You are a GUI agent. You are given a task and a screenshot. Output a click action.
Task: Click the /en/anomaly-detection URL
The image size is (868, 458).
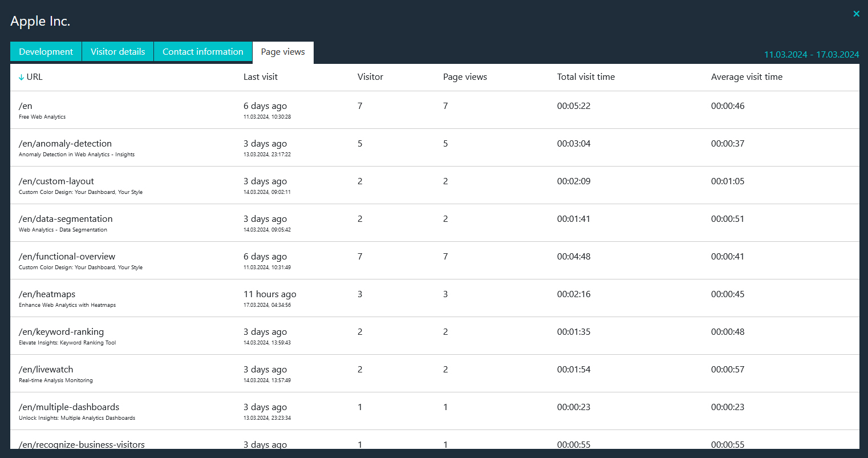[65, 144]
